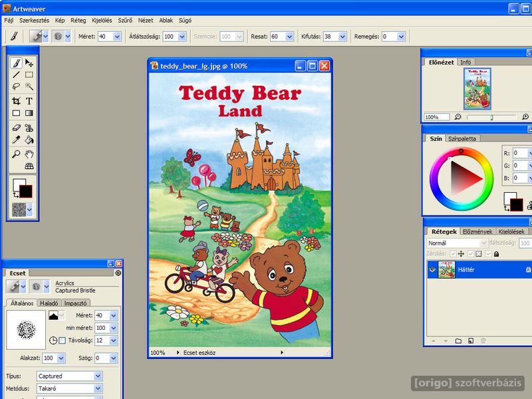This screenshot has width=532, height=399.
Task: Select the Text tool
Action: [29, 101]
